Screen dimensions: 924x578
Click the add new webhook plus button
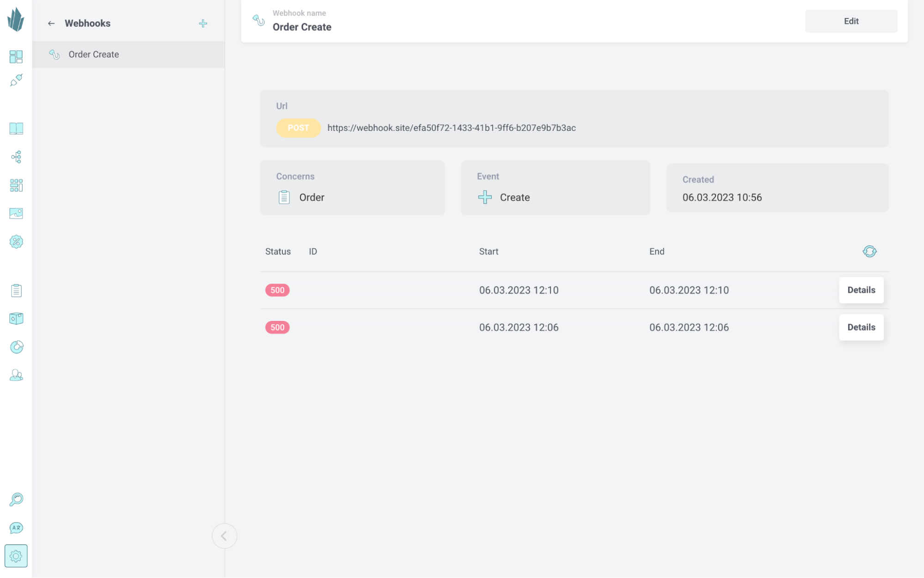click(203, 23)
